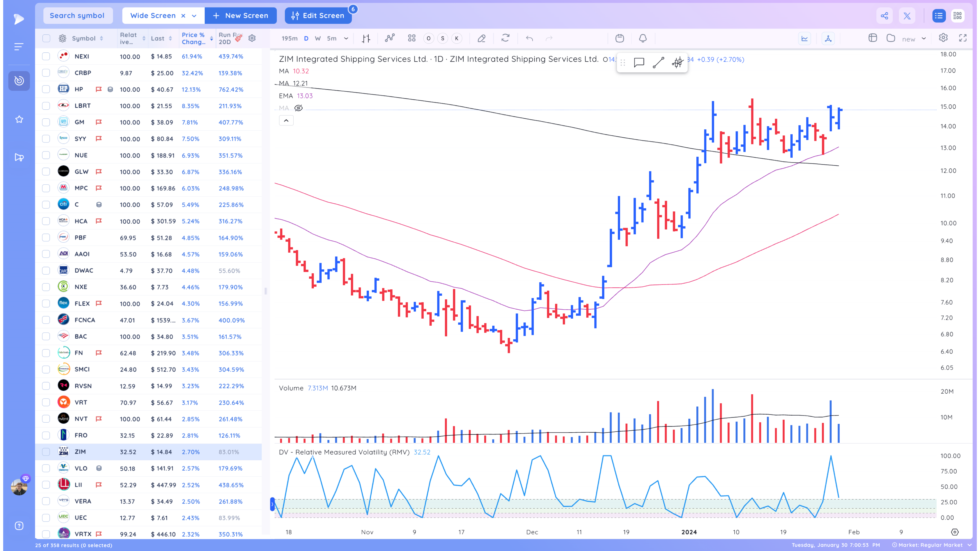
Task: Click the flag marker on LBRT... no, on SYY row
Action: [x=99, y=138]
